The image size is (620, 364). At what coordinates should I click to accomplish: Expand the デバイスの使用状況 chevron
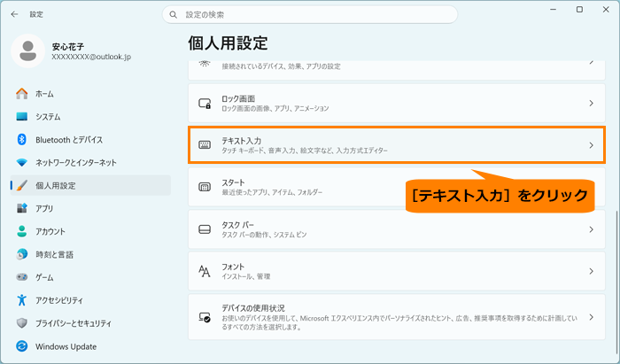tap(591, 317)
